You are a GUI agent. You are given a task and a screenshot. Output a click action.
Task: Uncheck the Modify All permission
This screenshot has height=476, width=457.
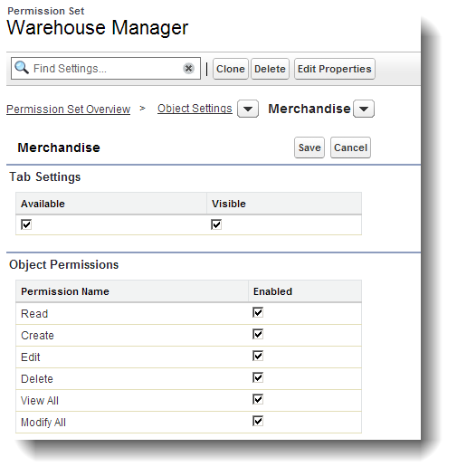click(258, 421)
